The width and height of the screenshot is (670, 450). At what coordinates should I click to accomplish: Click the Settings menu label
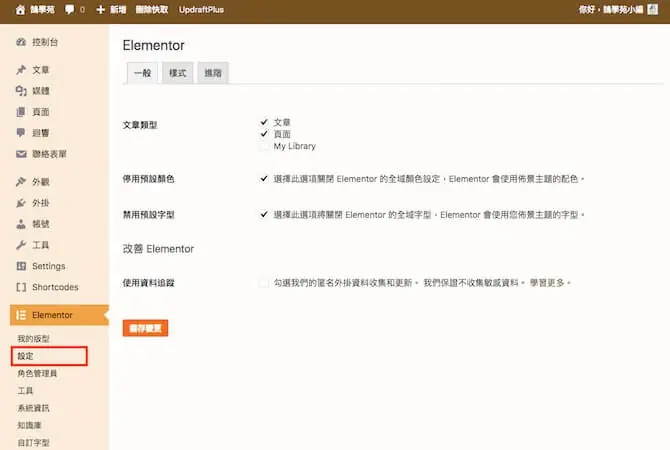(49, 266)
